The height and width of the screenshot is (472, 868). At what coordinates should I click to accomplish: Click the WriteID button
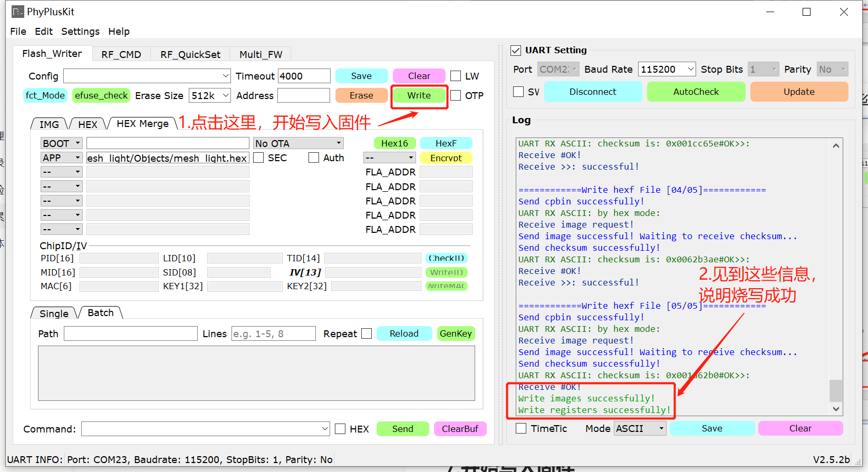(446, 272)
